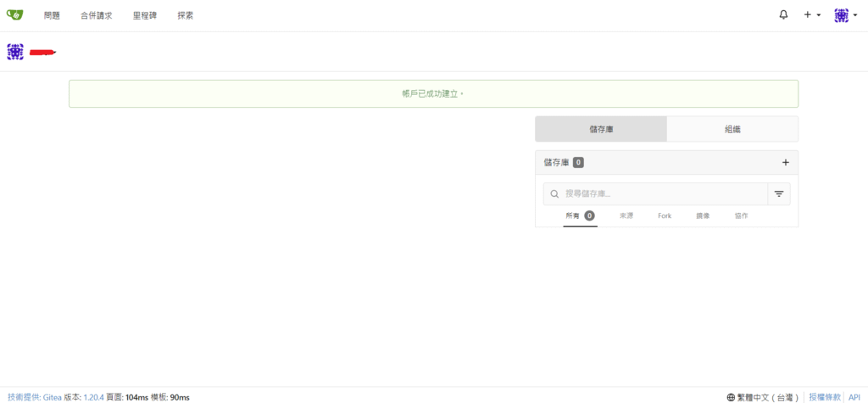Open the notifications bell
Viewport: 868px width, 403px height.
(783, 15)
